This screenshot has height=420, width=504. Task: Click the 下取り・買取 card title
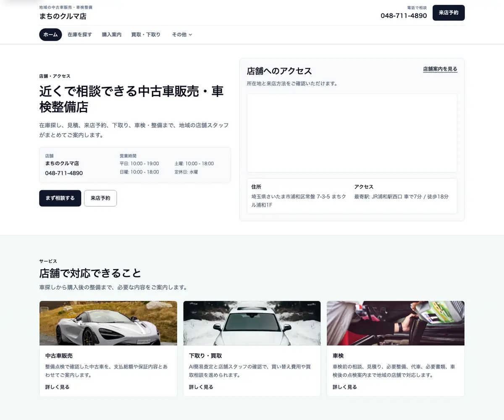pyautogui.click(x=205, y=355)
